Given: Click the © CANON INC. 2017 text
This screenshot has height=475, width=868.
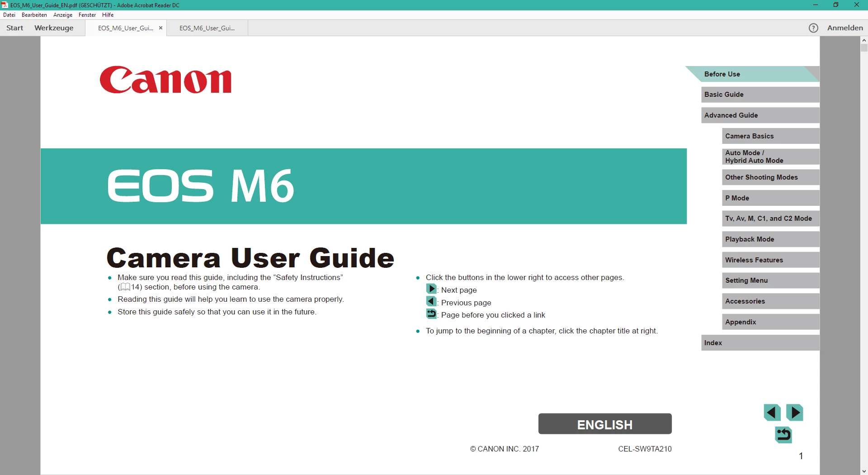Looking at the screenshot, I should tap(505, 449).
